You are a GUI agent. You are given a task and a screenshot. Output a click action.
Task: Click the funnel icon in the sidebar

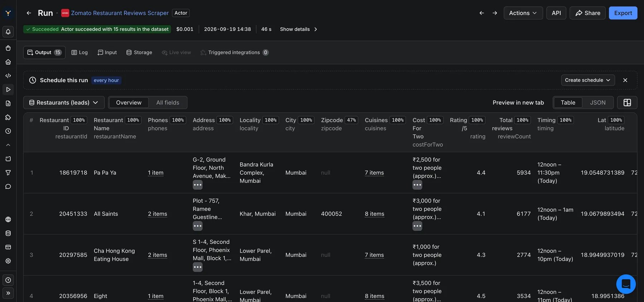coord(8,173)
